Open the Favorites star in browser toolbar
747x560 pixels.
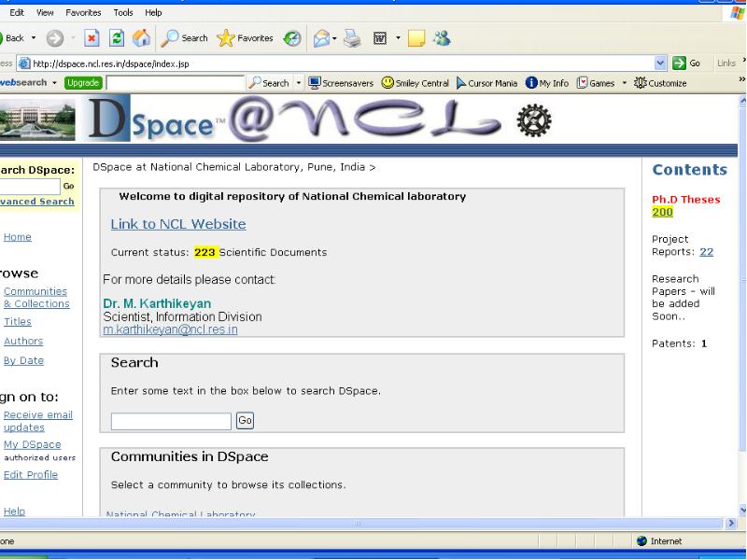point(226,38)
